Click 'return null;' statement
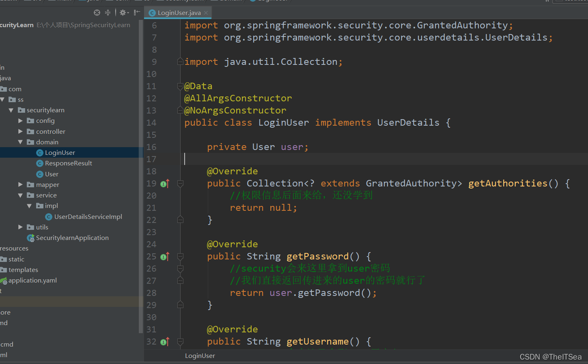 pos(263,208)
